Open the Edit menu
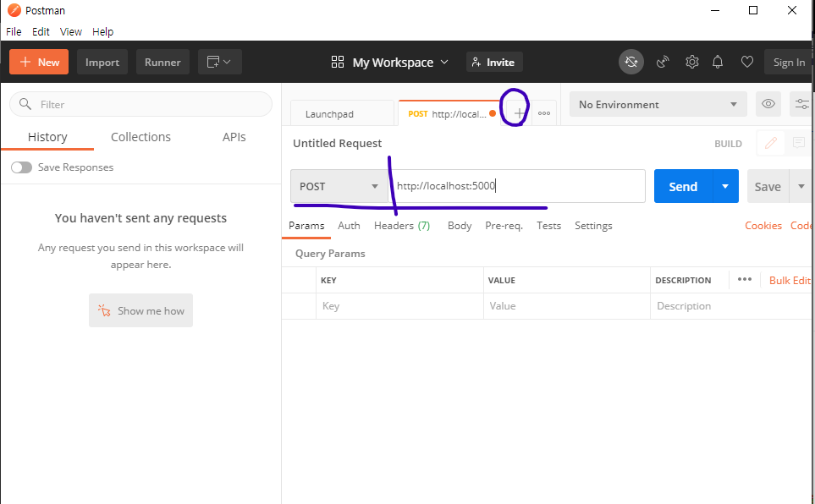 [41, 31]
